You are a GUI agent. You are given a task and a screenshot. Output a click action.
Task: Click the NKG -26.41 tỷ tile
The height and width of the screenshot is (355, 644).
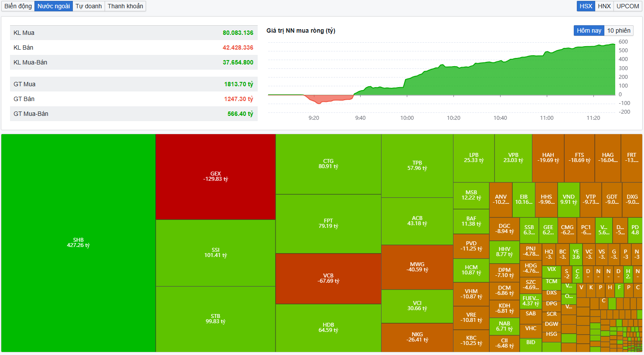click(417, 338)
